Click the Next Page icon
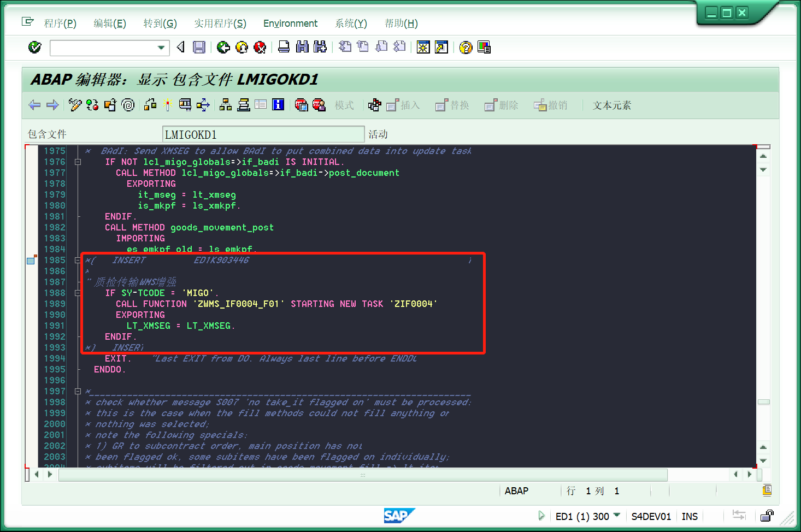 tap(381, 48)
